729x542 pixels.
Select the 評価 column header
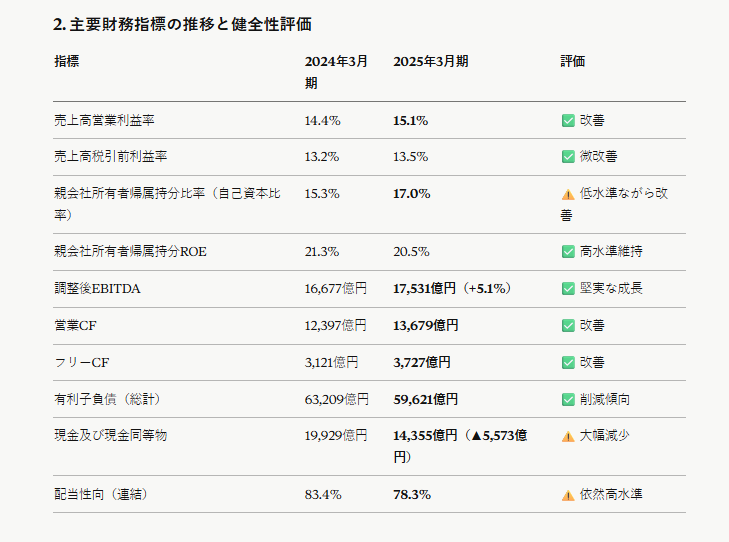point(573,61)
